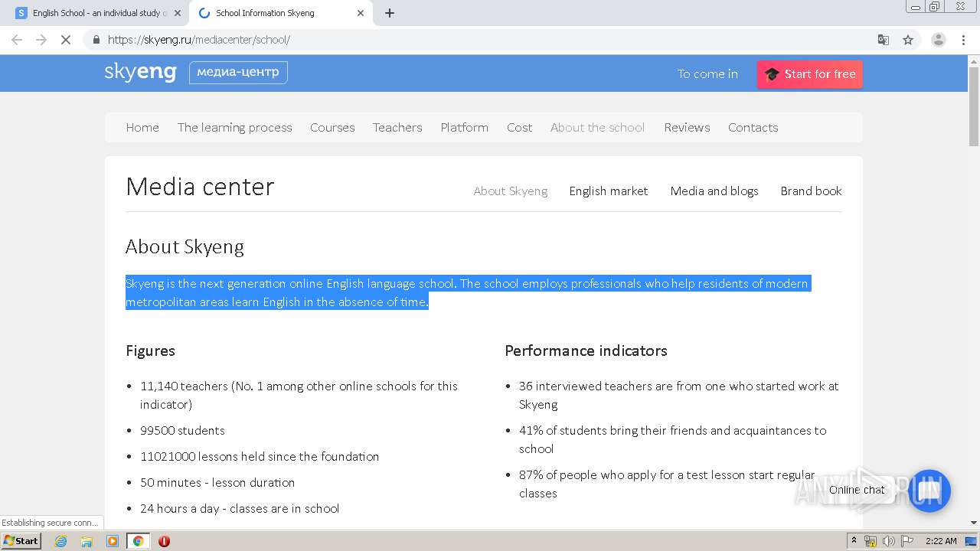The image size is (980, 551).
Task: Click the 99500 students list item
Action: (182, 431)
